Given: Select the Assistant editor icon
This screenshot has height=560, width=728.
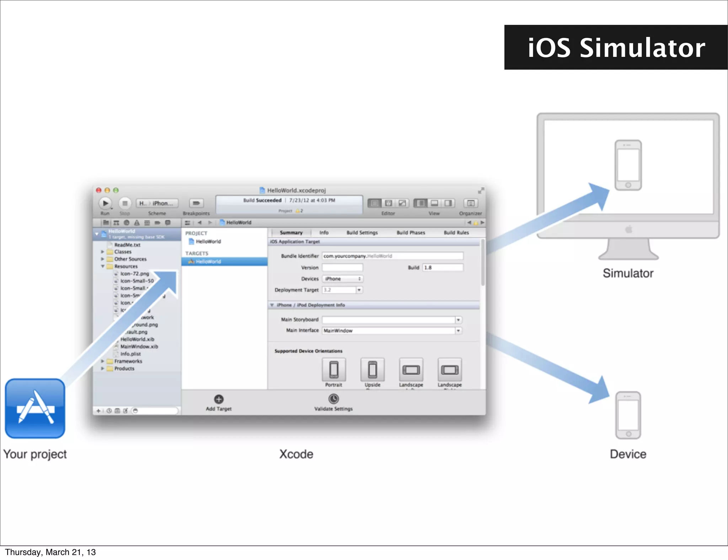Looking at the screenshot, I should click(x=388, y=203).
